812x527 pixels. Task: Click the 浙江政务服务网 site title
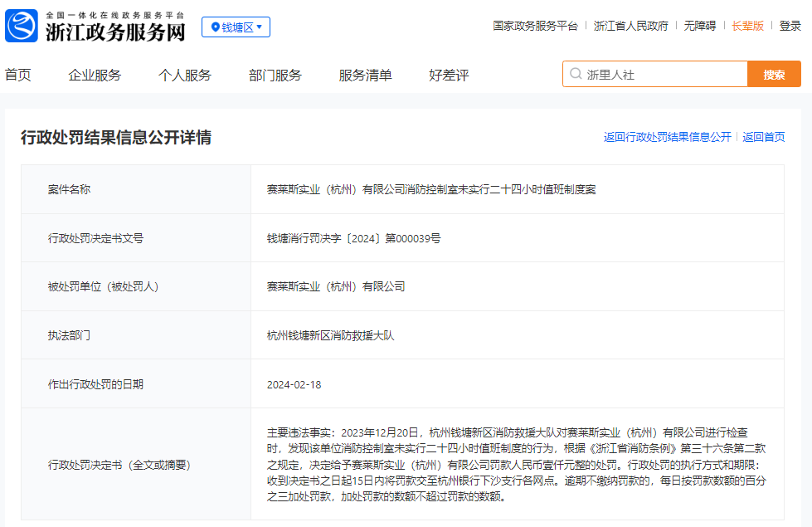(x=115, y=32)
